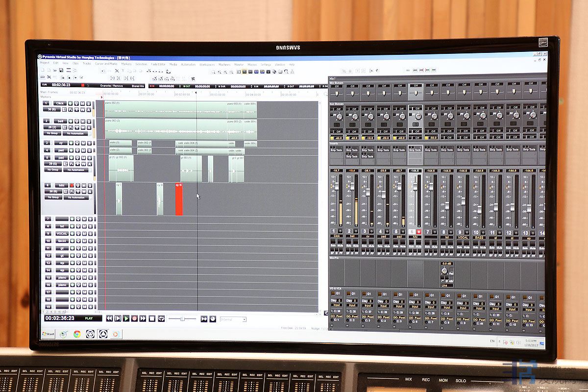This screenshot has width=588, height=392.
Task: Hit the Stop button in the transport bar
Action: click(152, 318)
